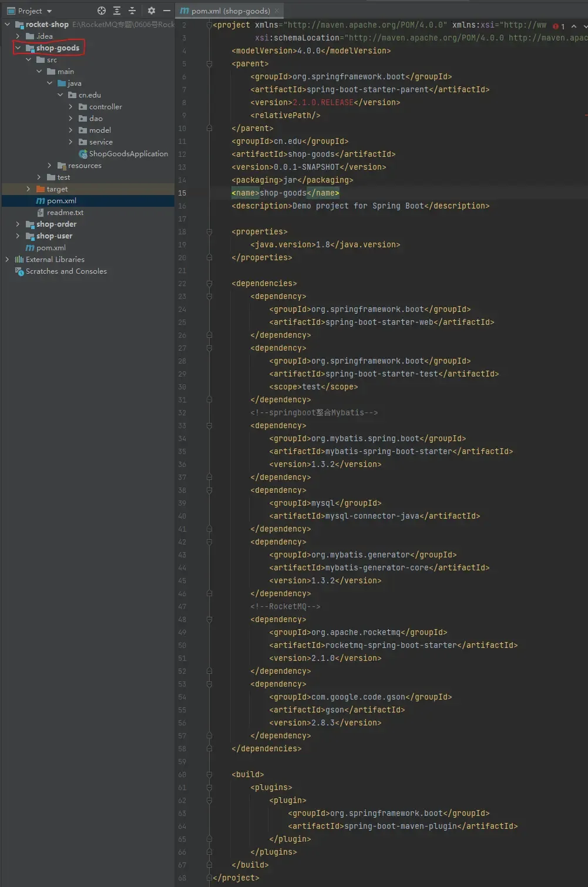588x887 pixels.
Task: Hide the Project tool window with minus icon
Action: [167, 11]
